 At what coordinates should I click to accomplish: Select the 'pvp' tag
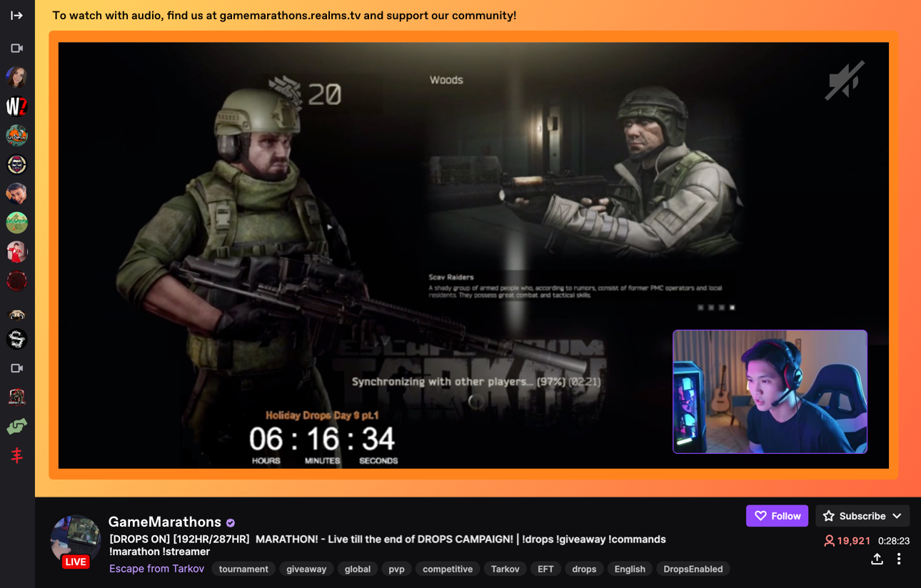[396, 569]
